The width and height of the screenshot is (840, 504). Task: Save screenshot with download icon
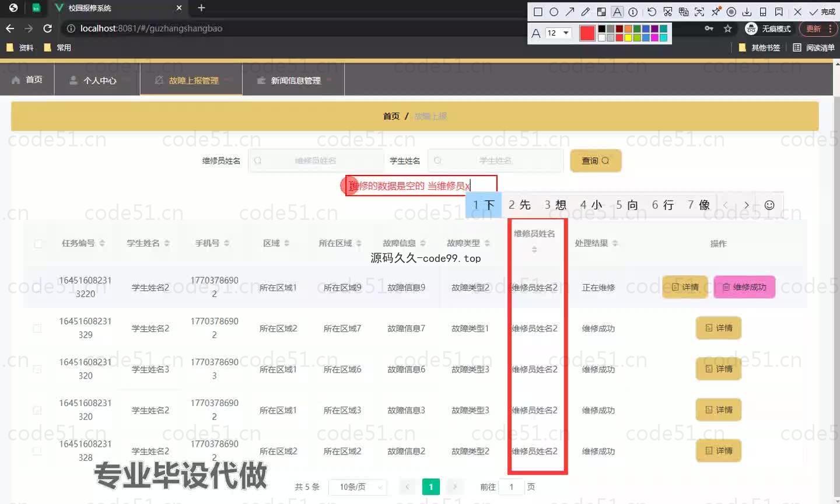(x=747, y=12)
